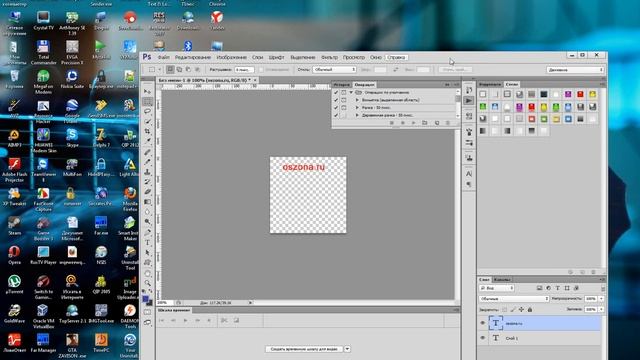Viewport: 640px width, 360px height.
Task: Open layer filter type dropdown
Action: (x=496, y=288)
